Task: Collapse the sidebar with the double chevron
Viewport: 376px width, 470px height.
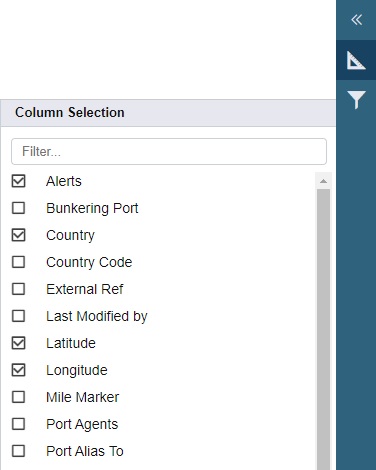Action: (x=356, y=20)
